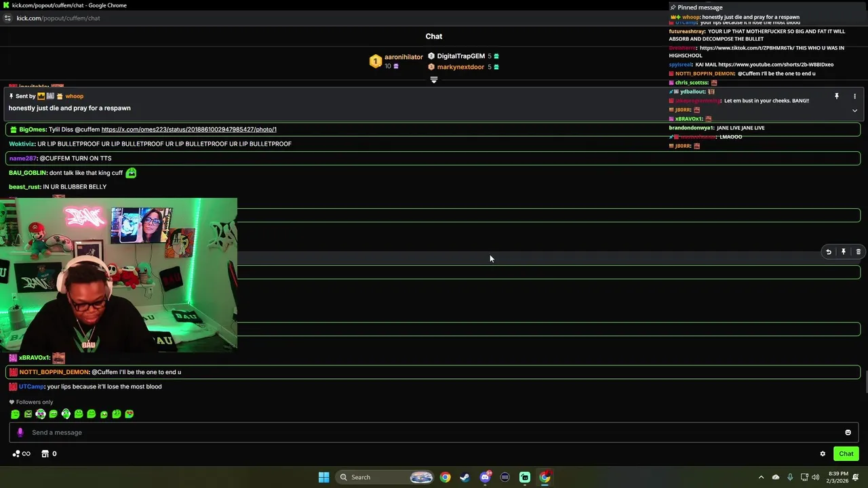Open the green Kick app taskbar icon

525,477
